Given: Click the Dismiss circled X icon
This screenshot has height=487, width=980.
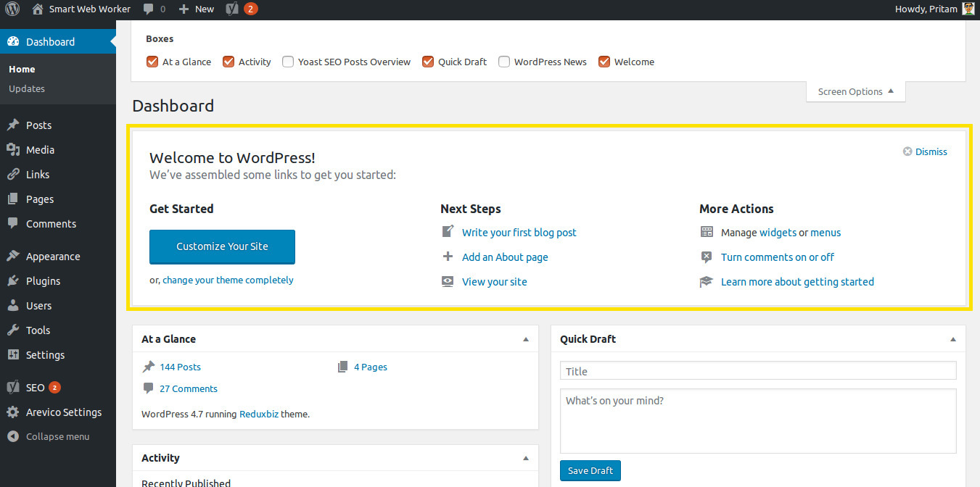Looking at the screenshot, I should tap(907, 151).
